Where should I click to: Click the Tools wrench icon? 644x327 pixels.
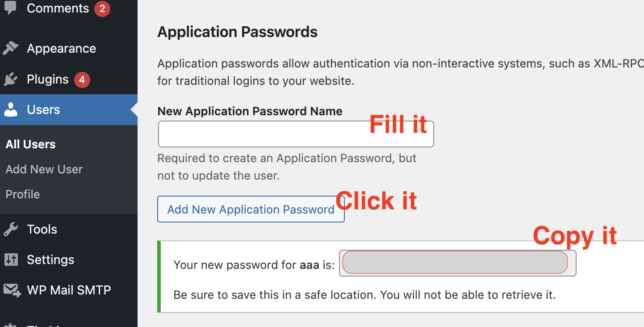point(11,230)
